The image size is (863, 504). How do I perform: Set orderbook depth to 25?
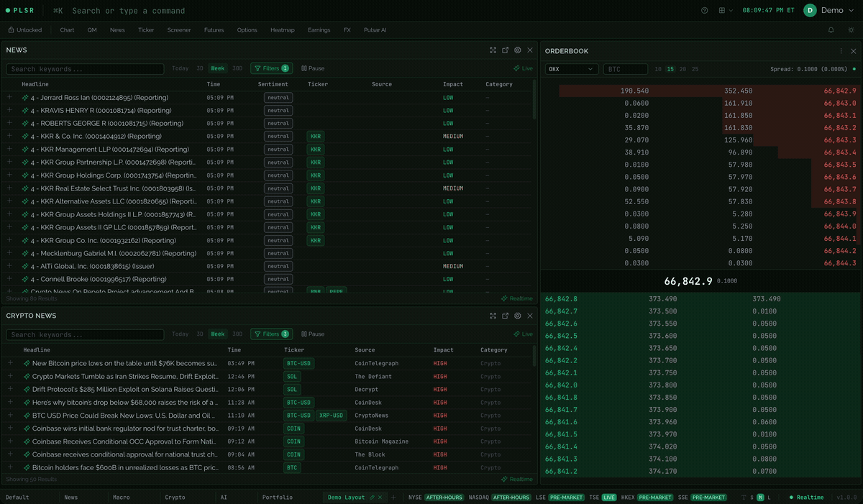point(695,69)
